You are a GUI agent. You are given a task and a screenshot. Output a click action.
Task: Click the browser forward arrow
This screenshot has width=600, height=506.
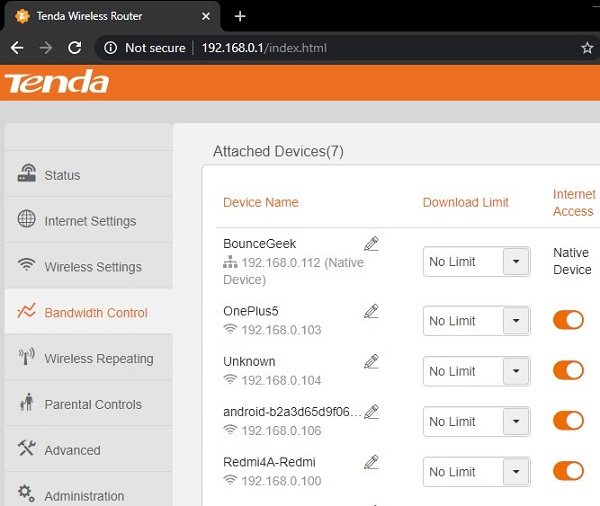(x=46, y=48)
